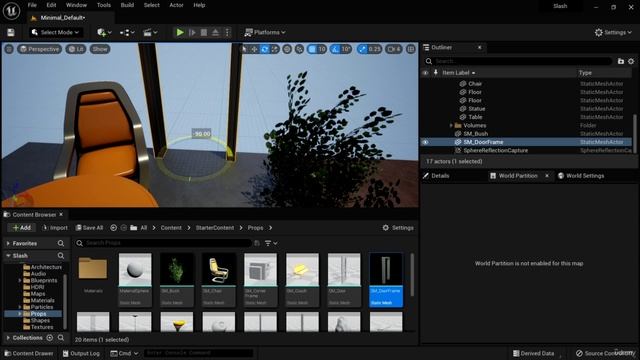Expand the Volumes folder in Outliner
640x360 pixels.
[x=451, y=125]
